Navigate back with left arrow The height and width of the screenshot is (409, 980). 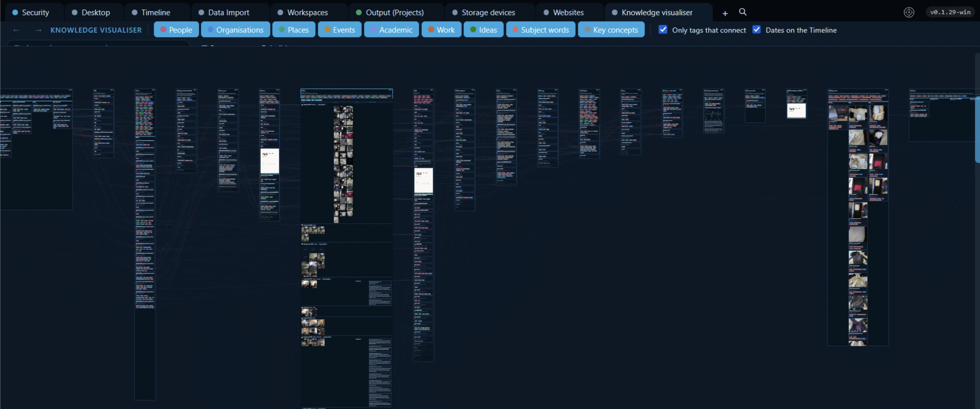click(x=16, y=30)
